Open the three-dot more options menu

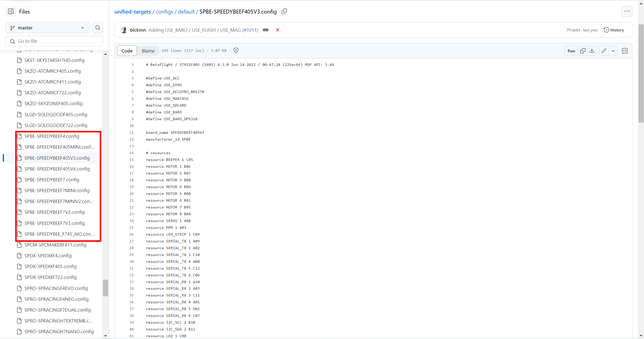627,11
